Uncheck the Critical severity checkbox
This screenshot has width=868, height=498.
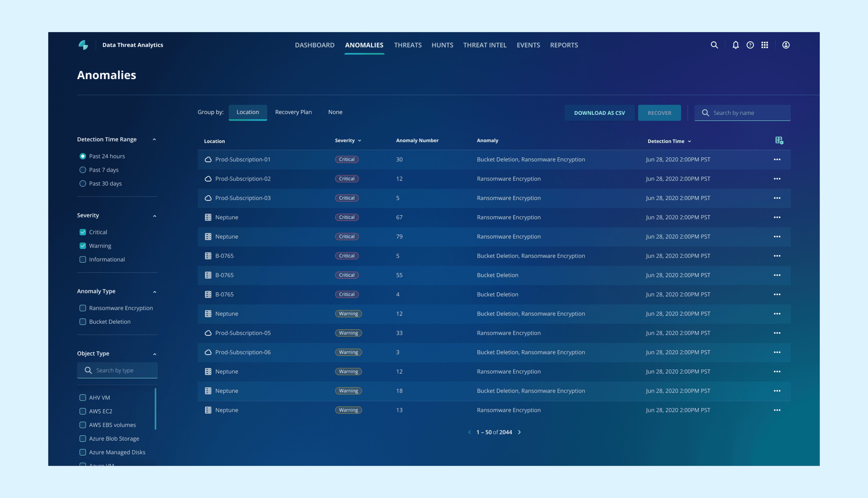(x=83, y=232)
